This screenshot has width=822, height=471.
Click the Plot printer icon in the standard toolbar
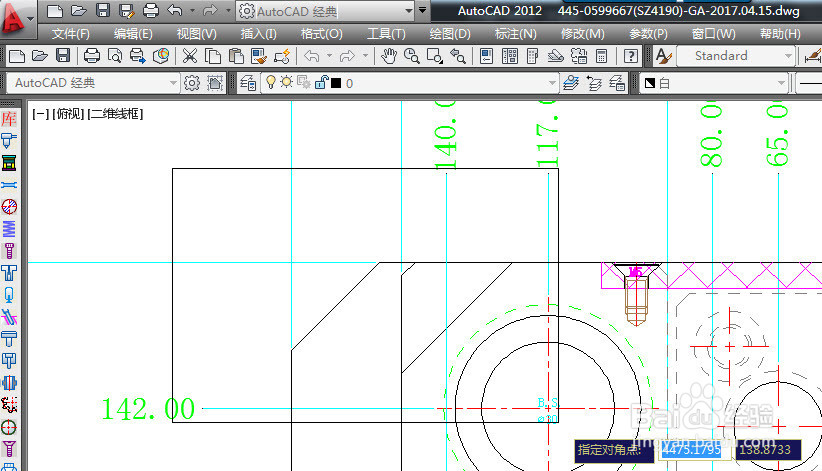tap(92, 56)
